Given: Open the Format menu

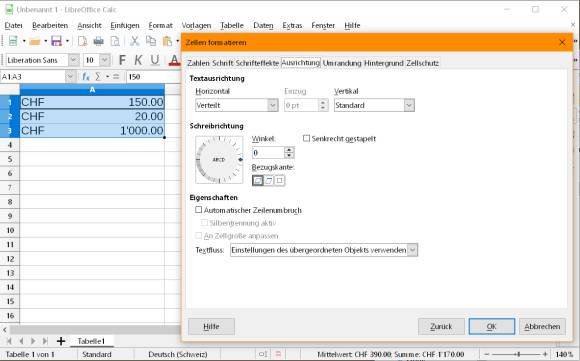Looking at the screenshot, I should click(x=161, y=26).
